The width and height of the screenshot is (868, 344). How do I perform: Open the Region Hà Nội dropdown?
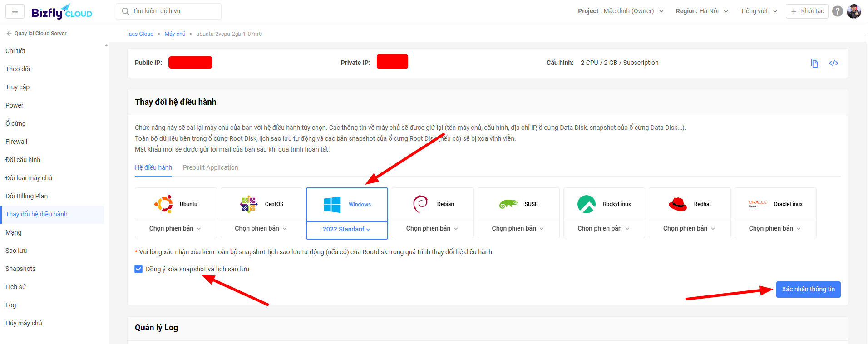[x=702, y=11]
